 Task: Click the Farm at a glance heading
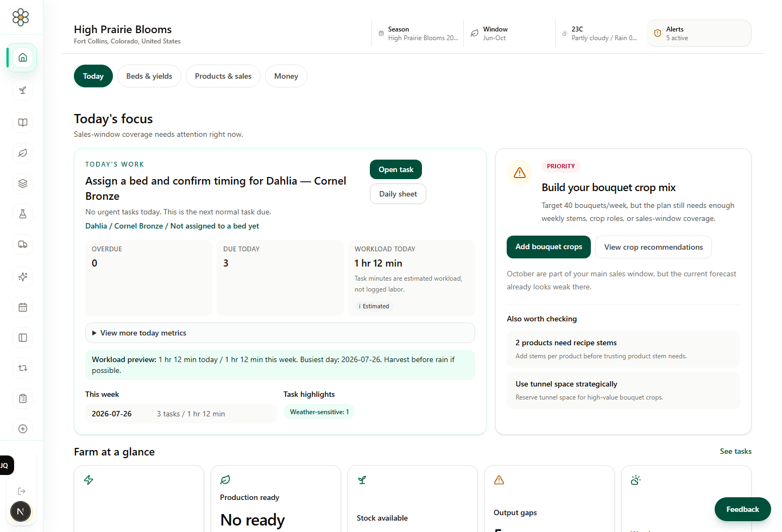click(114, 452)
